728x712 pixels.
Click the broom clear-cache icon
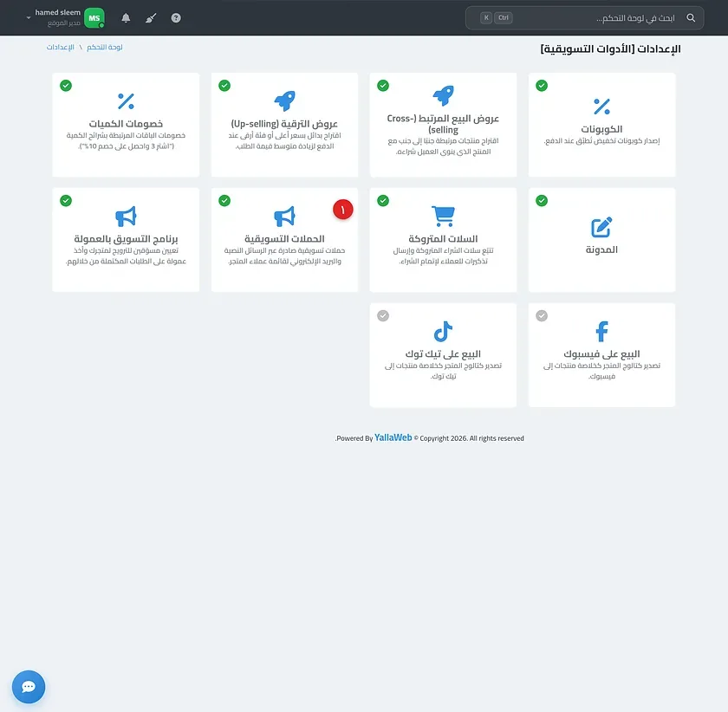151,18
